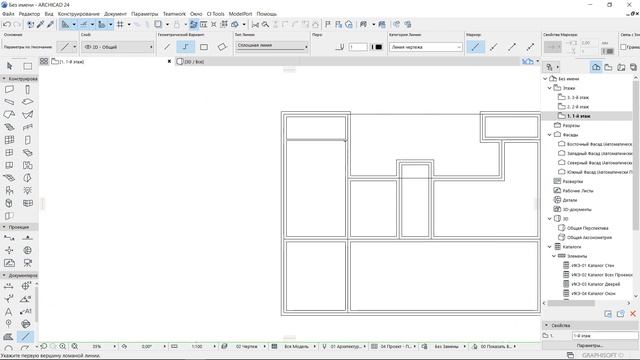Select the Fill tool in toolbox
The width and height of the screenshot is (640, 360).
coord(9,337)
